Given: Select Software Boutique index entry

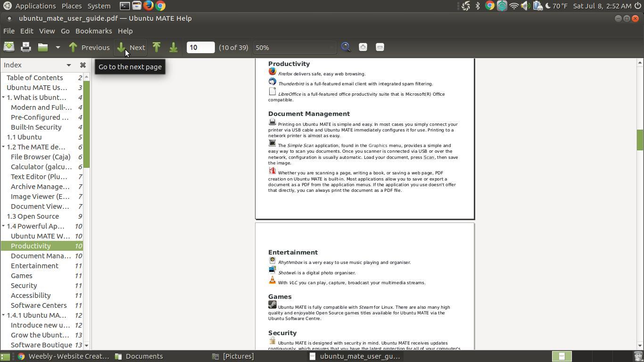Looking at the screenshot, I should tap(42, 345).
